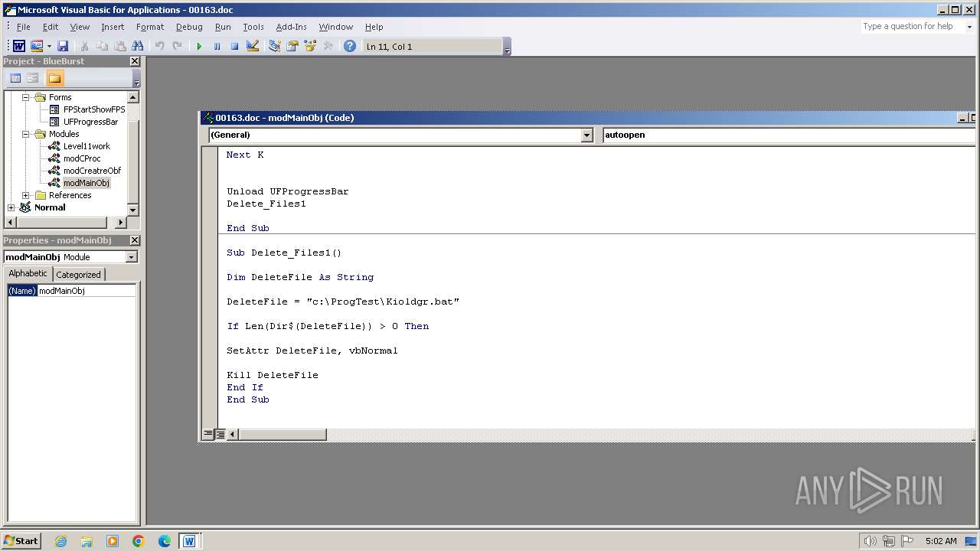
Task: Click the Copy toolbar icon
Action: click(x=102, y=47)
